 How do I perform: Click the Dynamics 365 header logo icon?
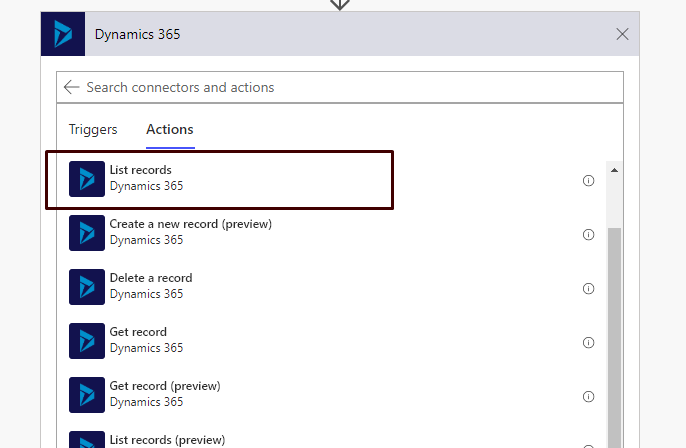coord(63,34)
